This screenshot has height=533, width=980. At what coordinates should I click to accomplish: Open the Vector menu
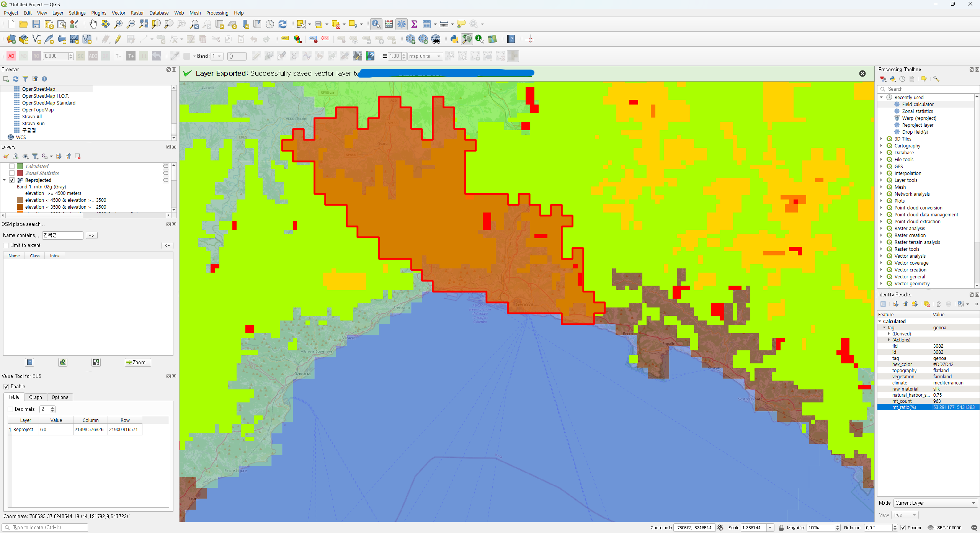[118, 13]
